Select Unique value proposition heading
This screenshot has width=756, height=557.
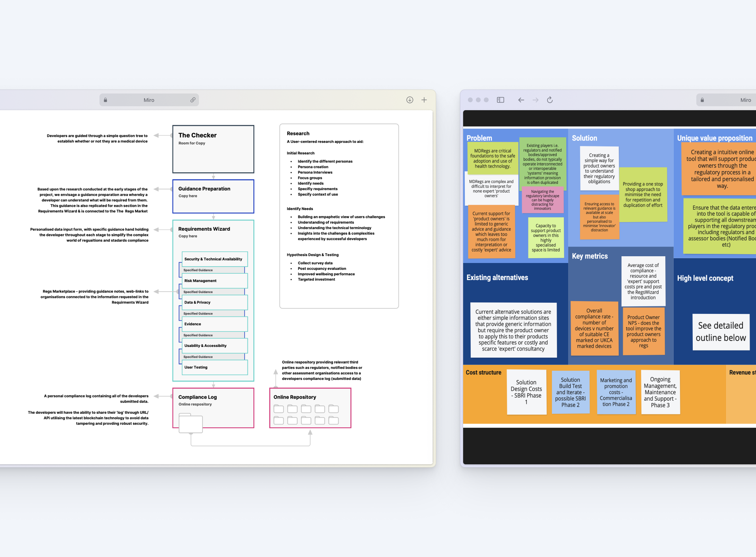[x=715, y=138]
